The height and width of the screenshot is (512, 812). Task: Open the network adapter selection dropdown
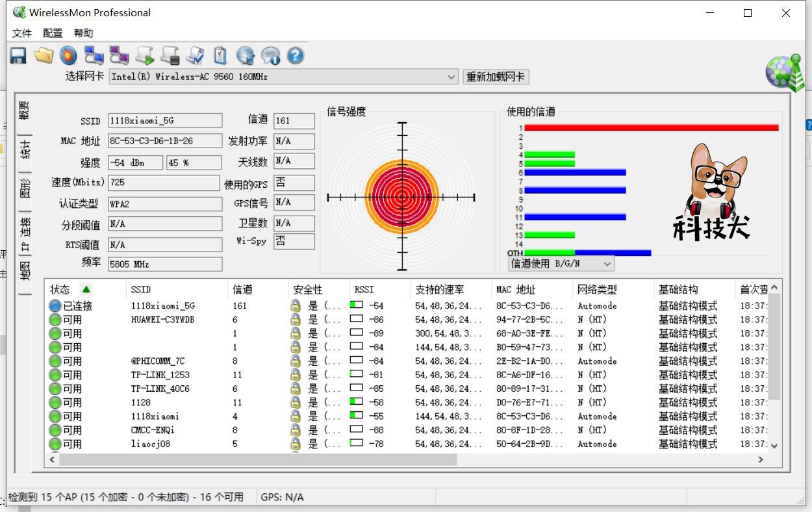tap(452, 77)
